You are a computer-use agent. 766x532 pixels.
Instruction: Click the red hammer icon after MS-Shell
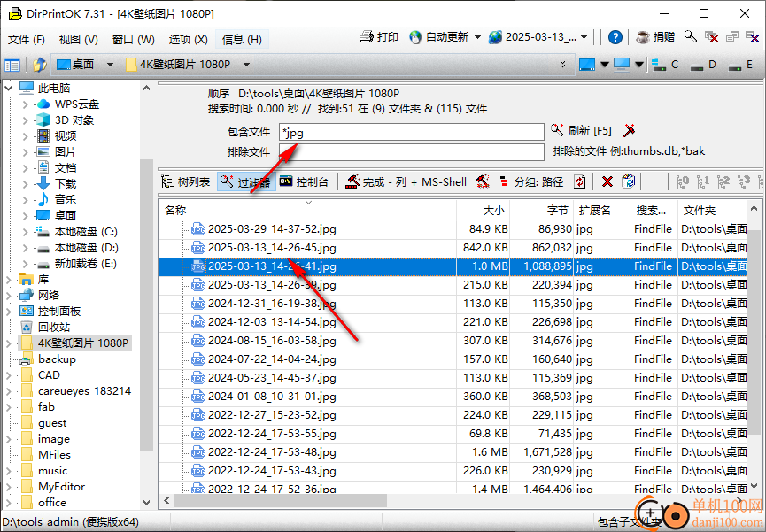point(484,181)
